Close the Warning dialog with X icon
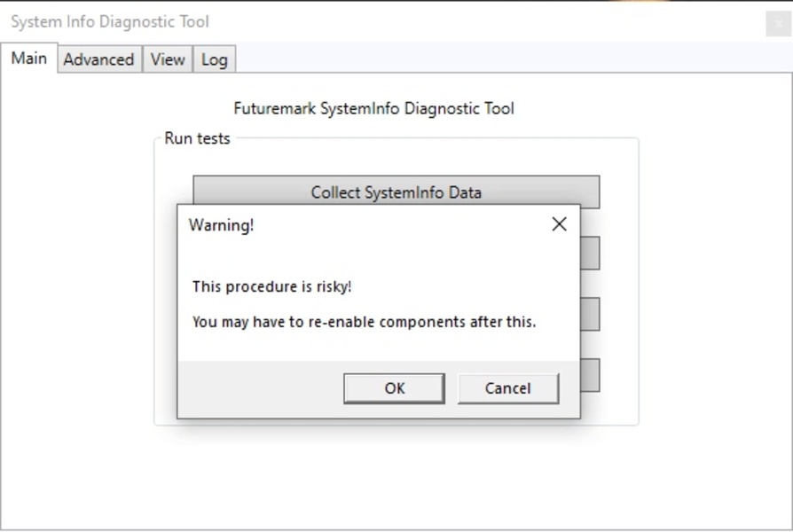Screen dimensions: 793x532 click(559, 224)
